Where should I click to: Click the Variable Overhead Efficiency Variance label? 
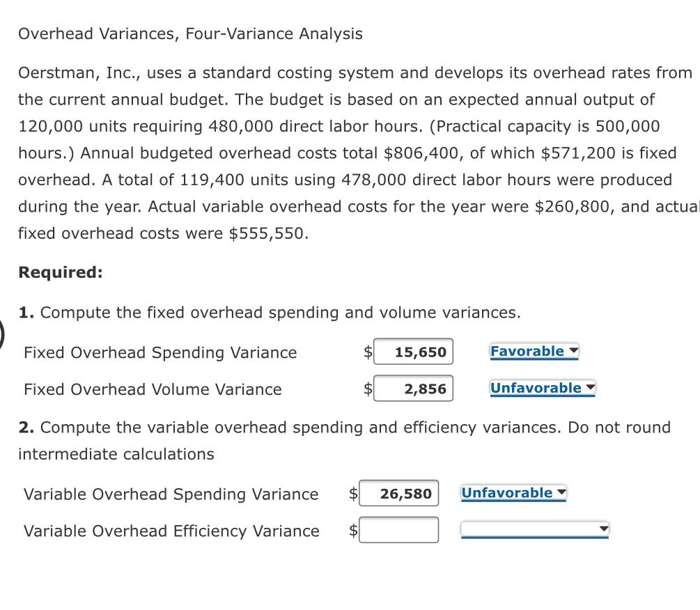[171, 531]
